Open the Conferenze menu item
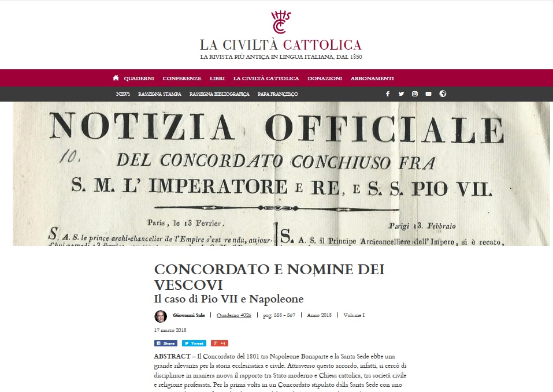The image size is (553, 392). coord(181,79)
